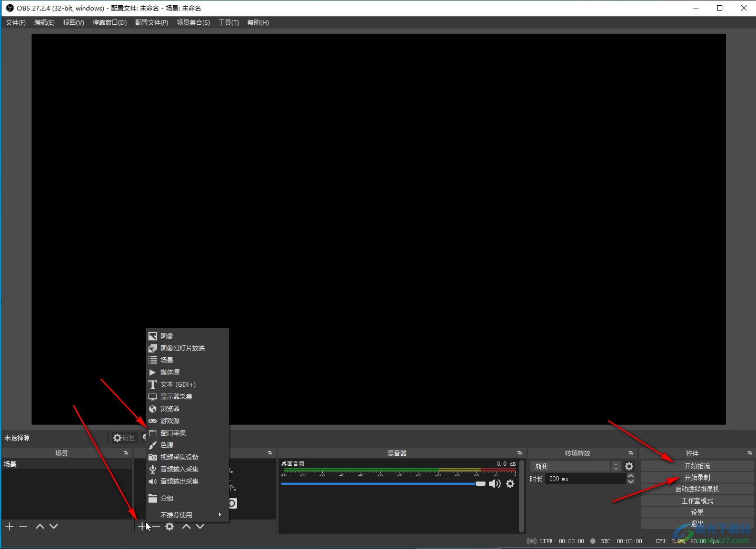The width and height of the screenshot is (756, 549).
Task: Pop out the Scene Transitions dock
Action: coord(631,453)
